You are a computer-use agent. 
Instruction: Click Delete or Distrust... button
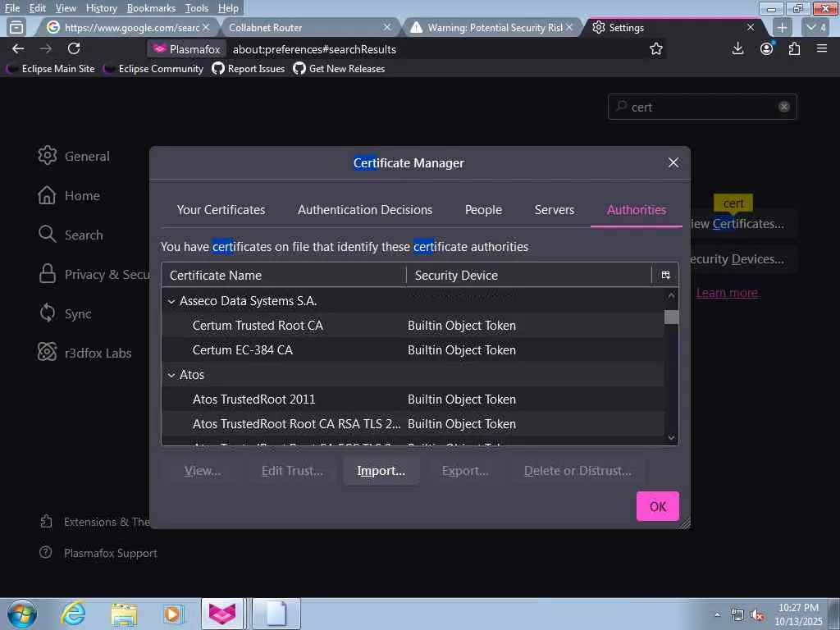[x=577, y=470]
